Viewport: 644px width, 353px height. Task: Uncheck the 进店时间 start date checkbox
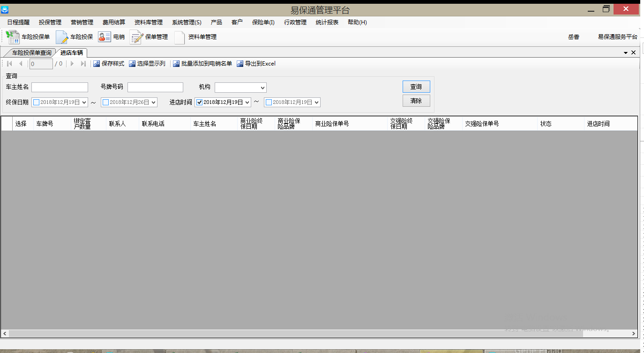tap(199, 102)
